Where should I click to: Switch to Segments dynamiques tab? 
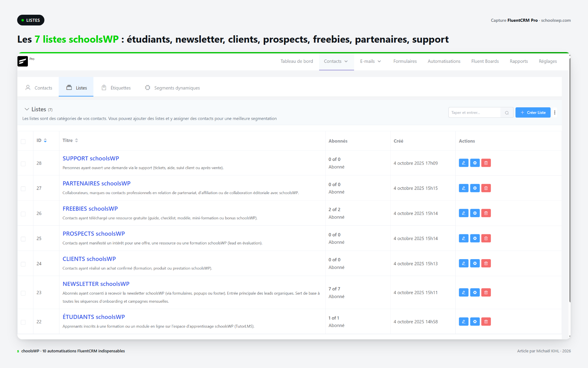[172, 88]
